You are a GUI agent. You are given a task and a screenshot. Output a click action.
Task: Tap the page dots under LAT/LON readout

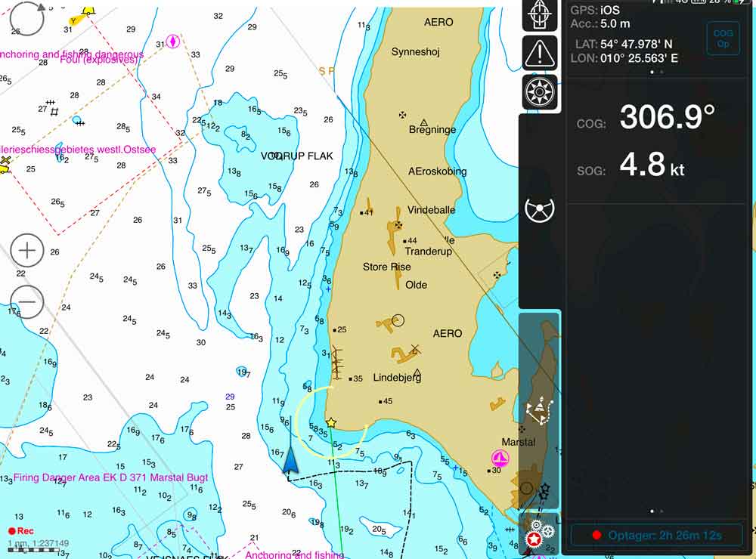[656, 72]
